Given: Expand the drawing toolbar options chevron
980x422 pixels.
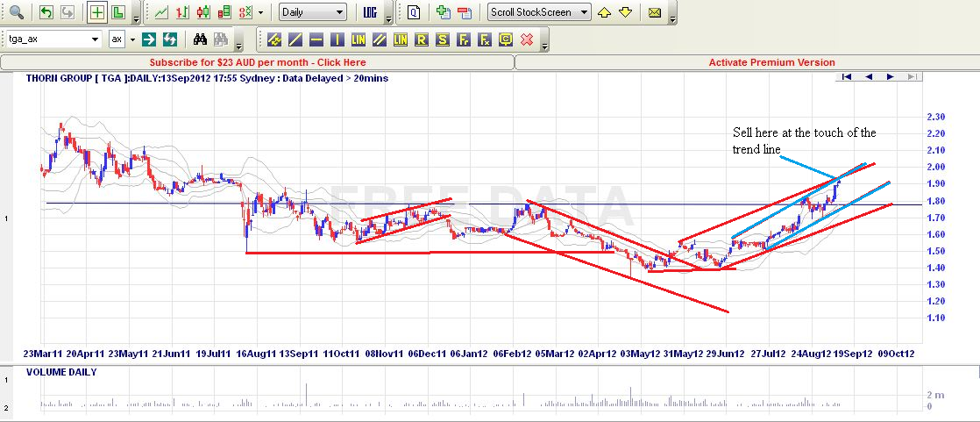Looking at the screenshot, I should click(545, 46).
